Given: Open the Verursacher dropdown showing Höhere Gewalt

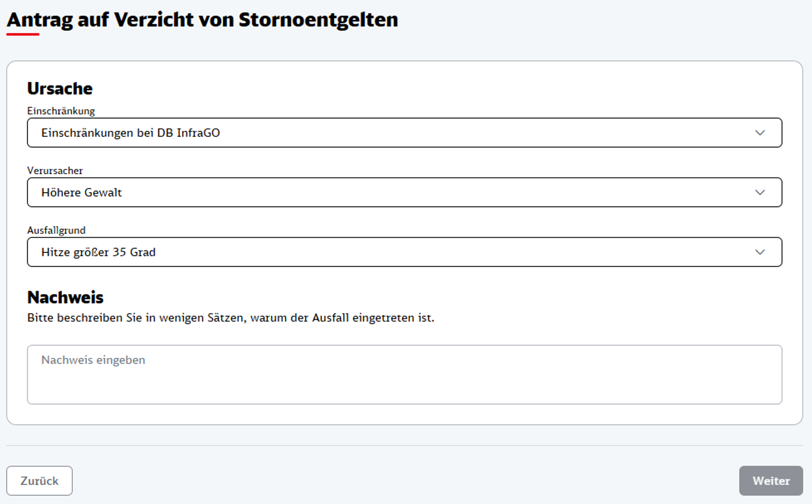Looking at the screenshot, I should pyautogui.click(x=405, y=192).
